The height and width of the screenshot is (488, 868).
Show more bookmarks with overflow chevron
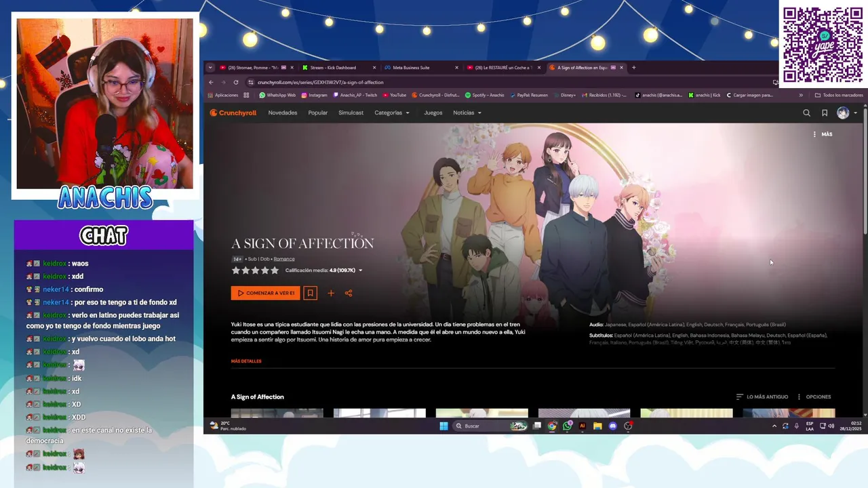(x=801, y=96)
